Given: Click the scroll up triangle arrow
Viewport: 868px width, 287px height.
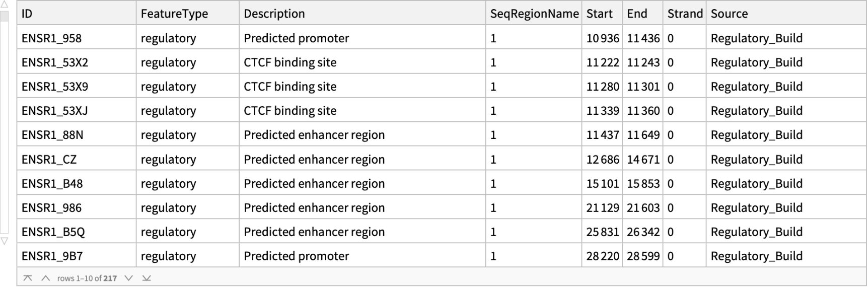Looking at the screenshot, I should click(x=5, y=5).
